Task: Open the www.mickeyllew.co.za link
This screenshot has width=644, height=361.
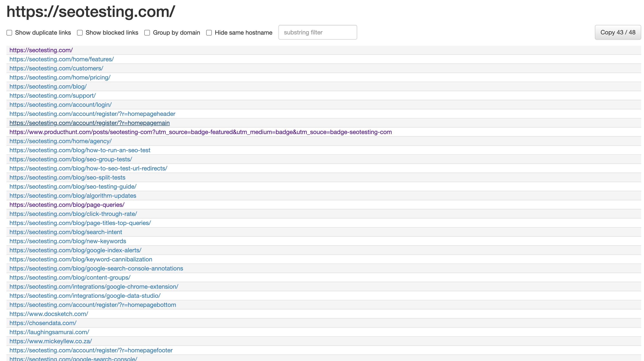Action: pos(51,341)
